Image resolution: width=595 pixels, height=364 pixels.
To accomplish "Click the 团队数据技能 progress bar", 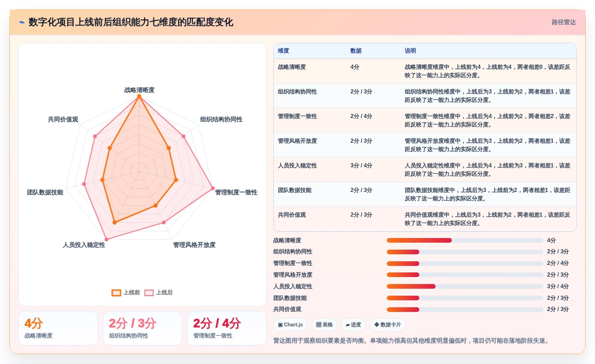I will pyautogui.click(x=465, y=298).
